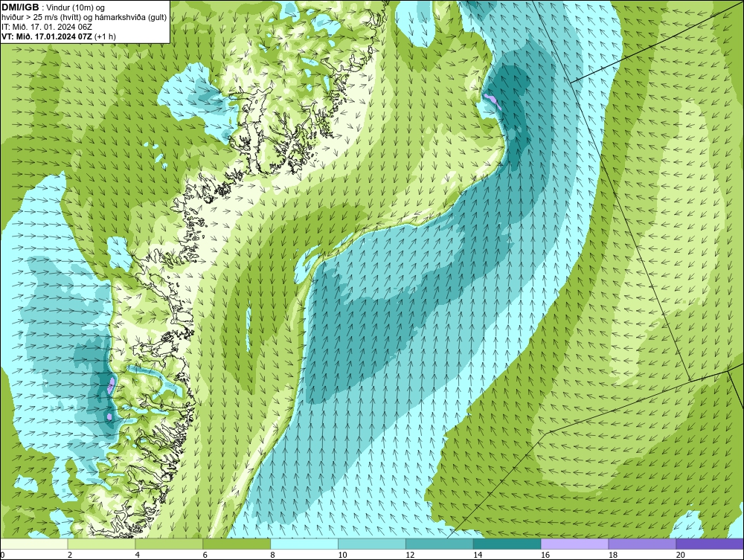Click legend label '12'
Viewport: 744px width, 560px height.
[410, 555]
